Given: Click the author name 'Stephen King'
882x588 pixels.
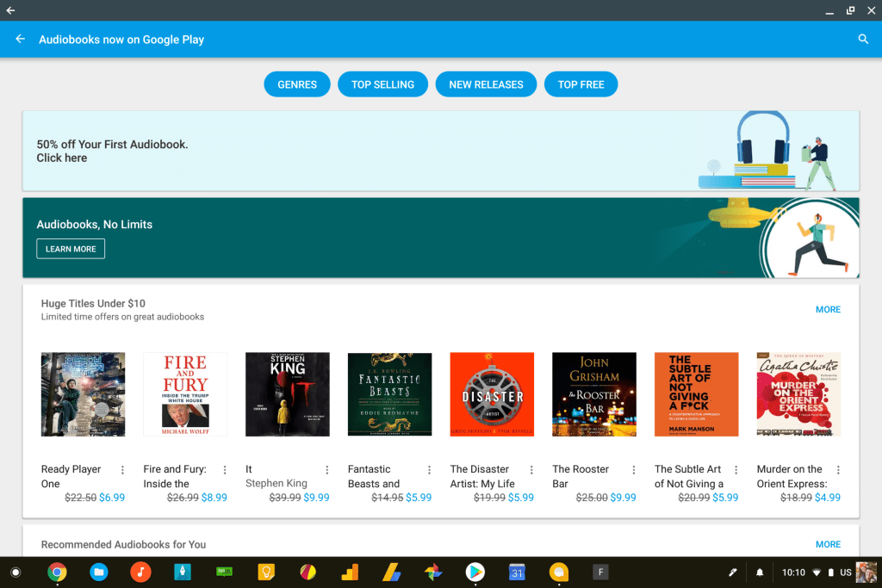Looking at the screenshot, I should 276,484.
